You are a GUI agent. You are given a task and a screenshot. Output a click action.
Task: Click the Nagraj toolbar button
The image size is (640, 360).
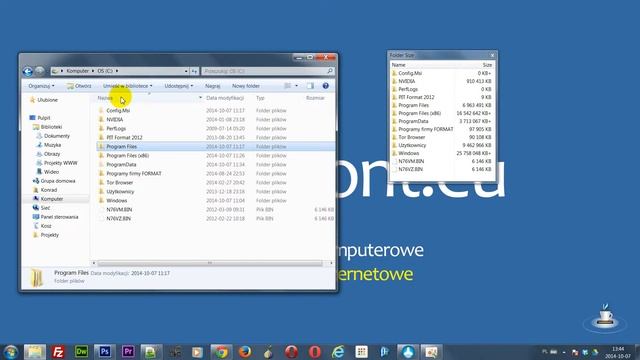[x=212, y=86]
